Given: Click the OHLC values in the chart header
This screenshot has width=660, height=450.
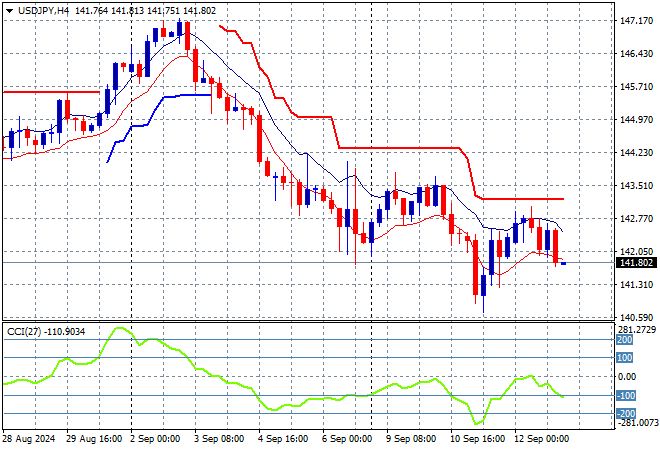Looking at the screenshot, I should (x=145, y=10).
